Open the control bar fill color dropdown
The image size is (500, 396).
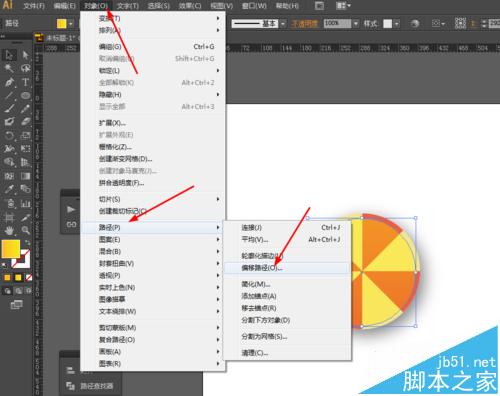[70, 24]
